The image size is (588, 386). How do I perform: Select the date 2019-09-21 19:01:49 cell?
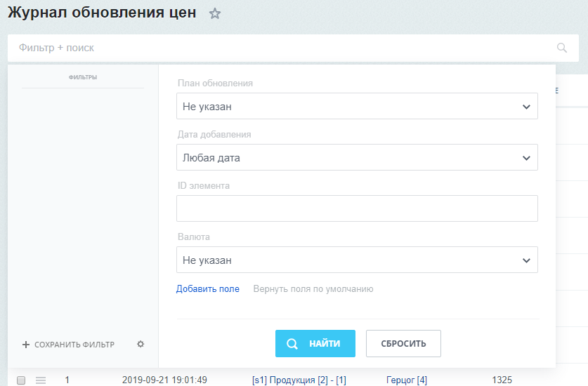click(x=164, y=380)
